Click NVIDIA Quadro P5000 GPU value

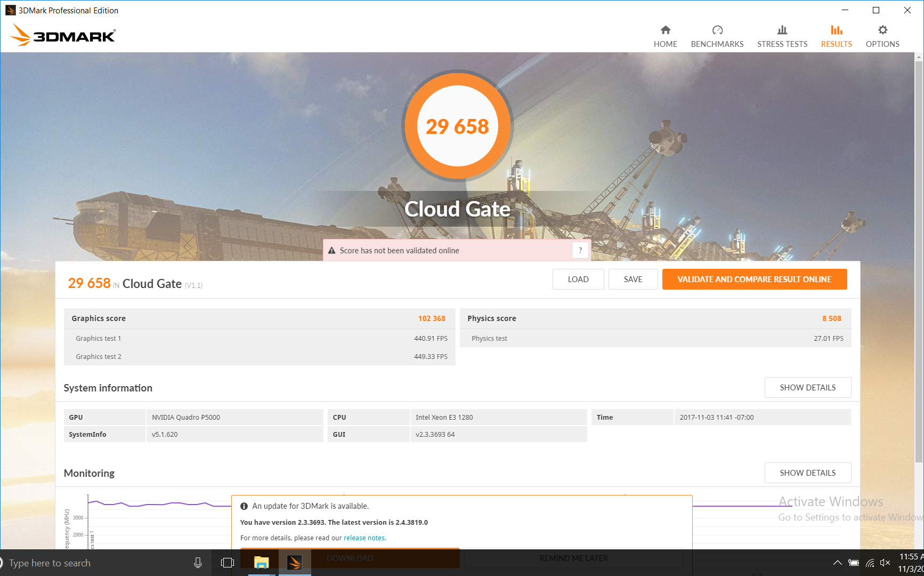pyautogui.click(x=186, y=417)
